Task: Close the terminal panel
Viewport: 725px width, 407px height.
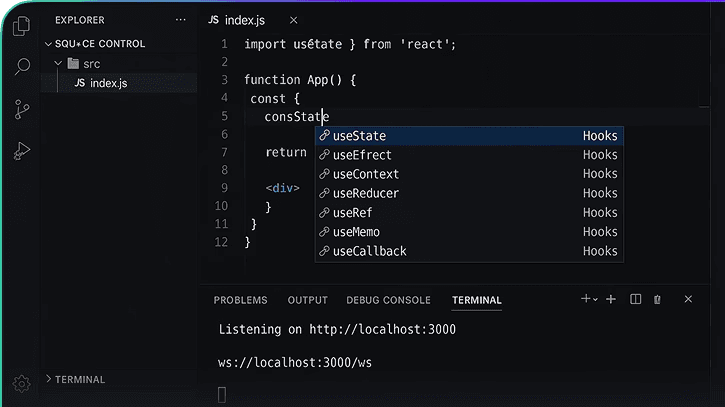Action: [688, 299]
